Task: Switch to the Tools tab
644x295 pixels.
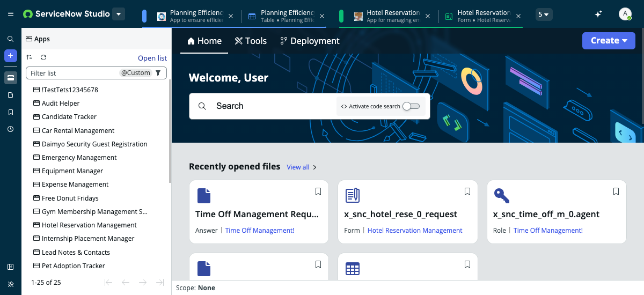Action: click(x=251, y=41)
